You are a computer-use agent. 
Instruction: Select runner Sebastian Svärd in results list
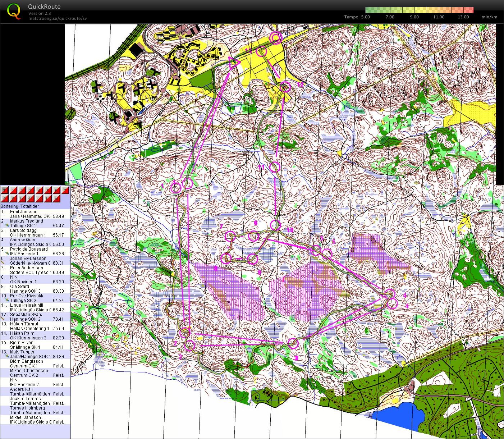(x=26, y=315)
